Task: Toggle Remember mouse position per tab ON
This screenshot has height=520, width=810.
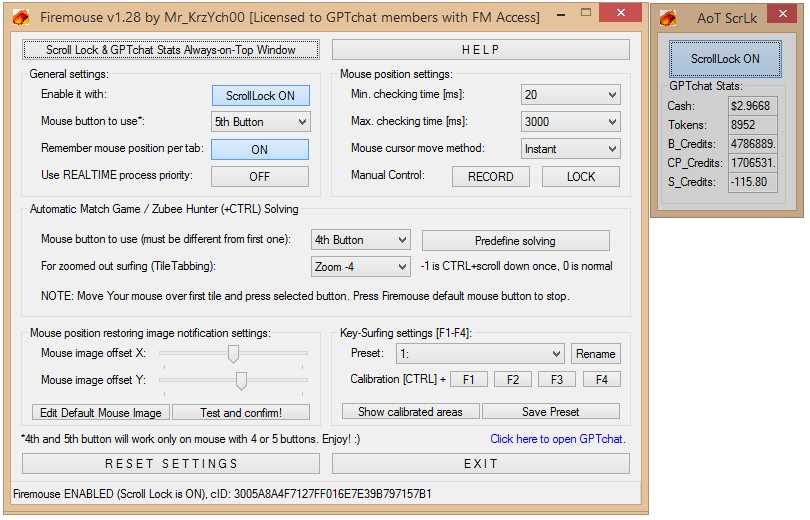Action: pyautogui.click(x=260, y=150)
